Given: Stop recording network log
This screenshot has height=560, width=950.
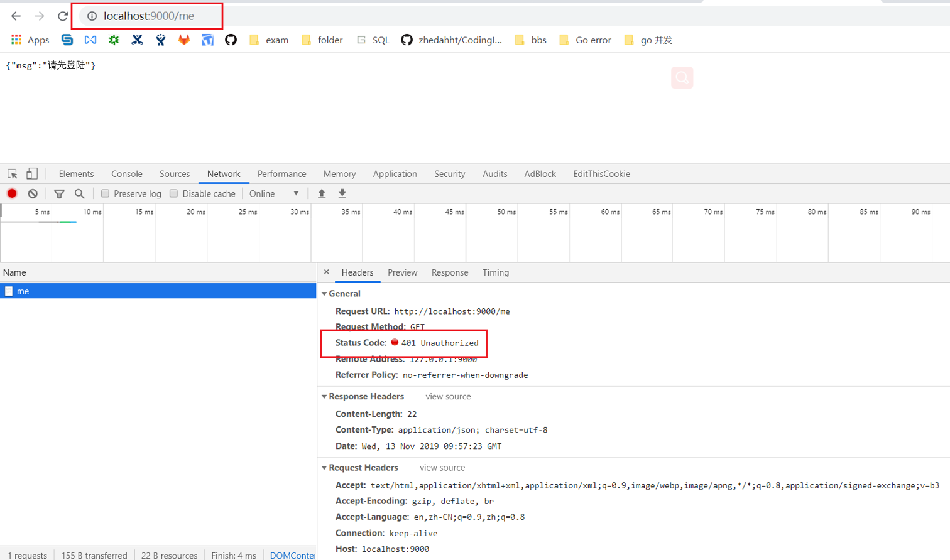Looking at the screenshot, I should click(x=11, y=193).
